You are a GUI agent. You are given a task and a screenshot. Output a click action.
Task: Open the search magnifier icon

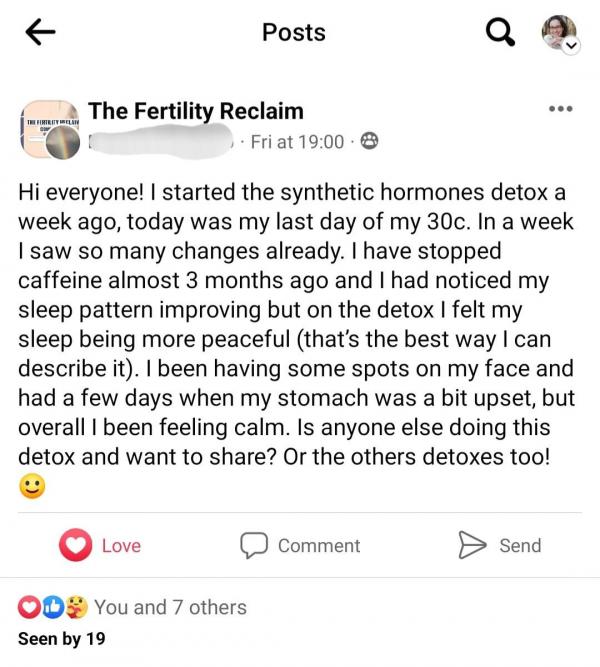point(497,33)
